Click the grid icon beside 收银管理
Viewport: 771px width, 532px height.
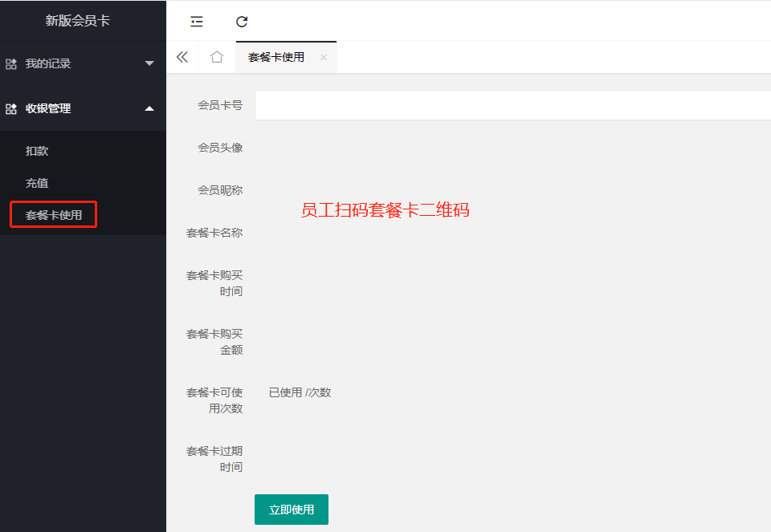pos(11,108)
